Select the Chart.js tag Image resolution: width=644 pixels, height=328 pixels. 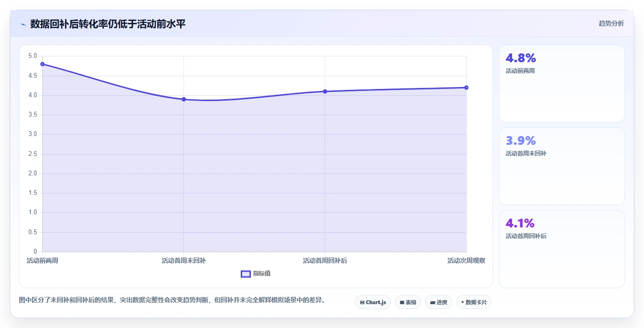coord(373,302)
